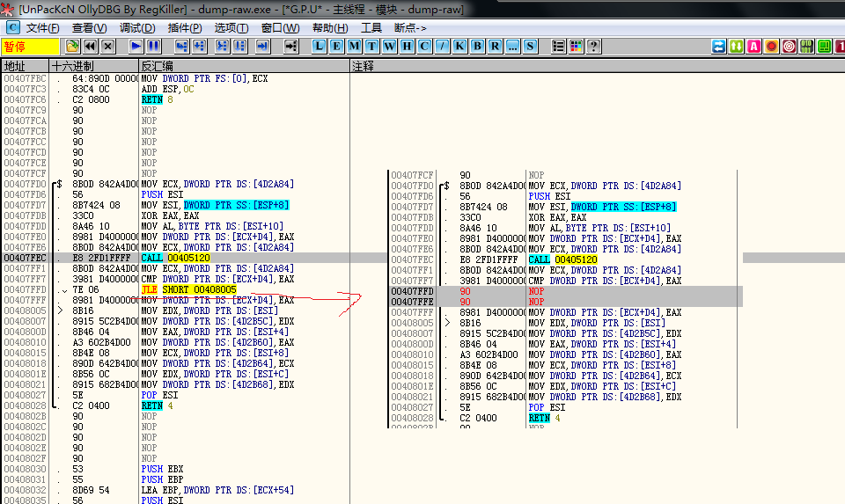Image resolution: width=845 pixels, height=504 pixels.
Task: Open Threads window with T button
Action: point(371,47)
